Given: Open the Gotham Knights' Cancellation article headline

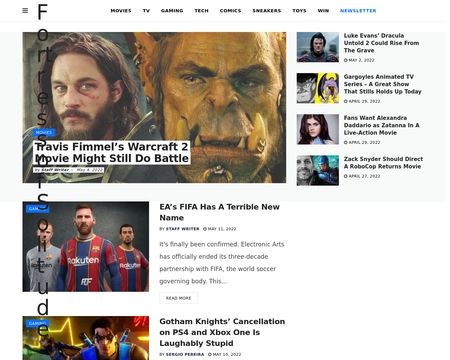Looking at the screenshot, I should point(222,332).
